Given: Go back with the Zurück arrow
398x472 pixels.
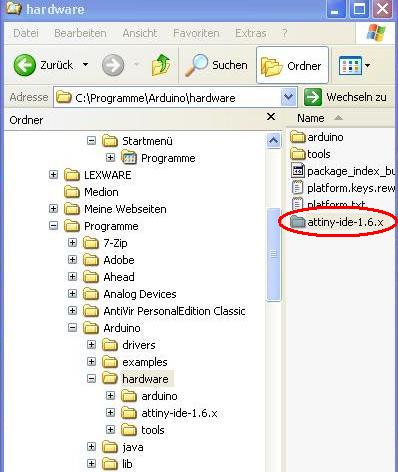Looking at the screenshot, I should tap(43, 65).
